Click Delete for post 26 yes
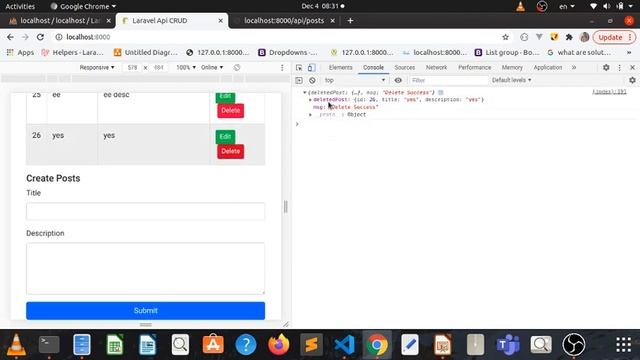The height and width of the screenshot is (360, 640). [x=231, y=151]
